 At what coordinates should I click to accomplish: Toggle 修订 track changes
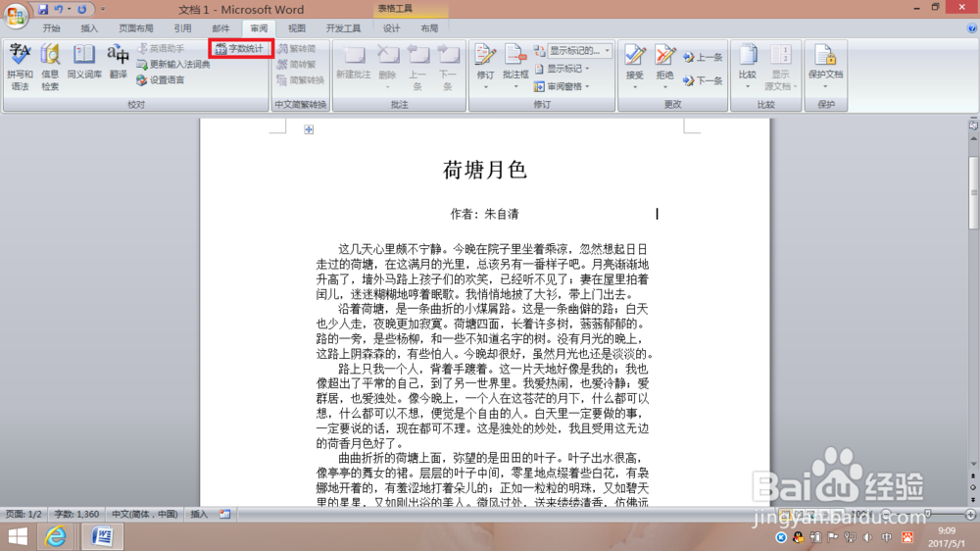tap(485, 62)
